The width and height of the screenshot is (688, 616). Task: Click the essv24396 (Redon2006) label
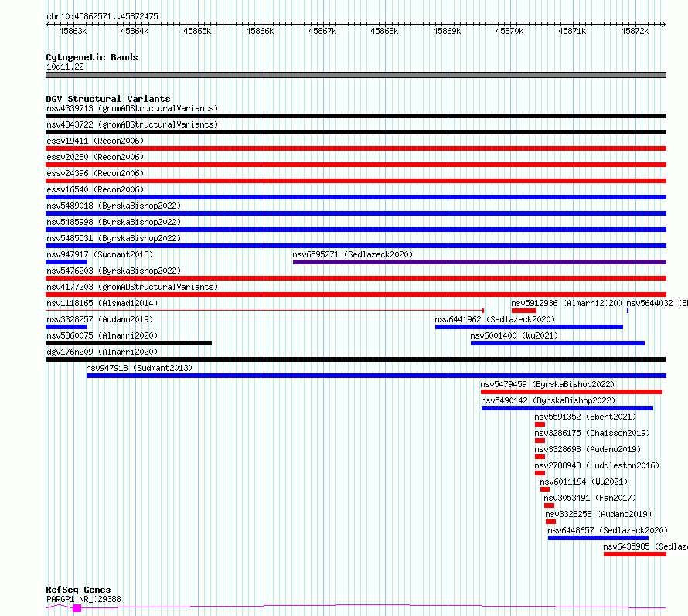pos(95,173)
